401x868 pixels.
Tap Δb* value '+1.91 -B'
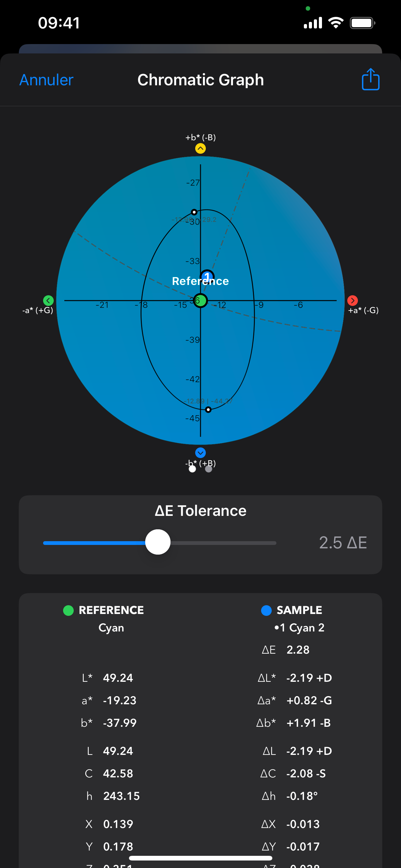click(x=309, y=723)
